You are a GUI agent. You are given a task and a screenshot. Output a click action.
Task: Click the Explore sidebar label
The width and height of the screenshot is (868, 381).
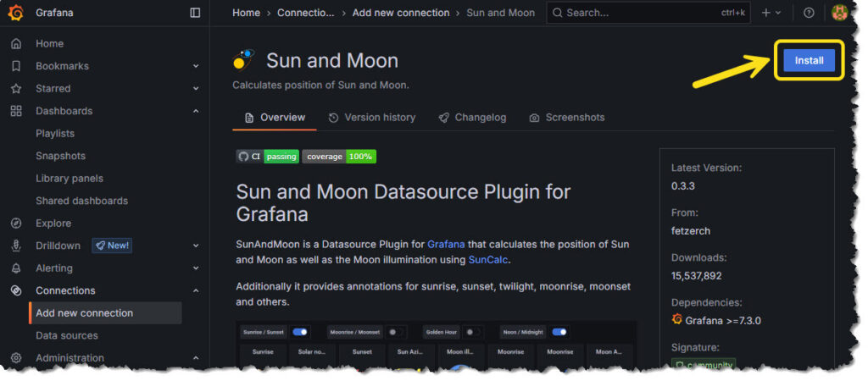(53, 224)
